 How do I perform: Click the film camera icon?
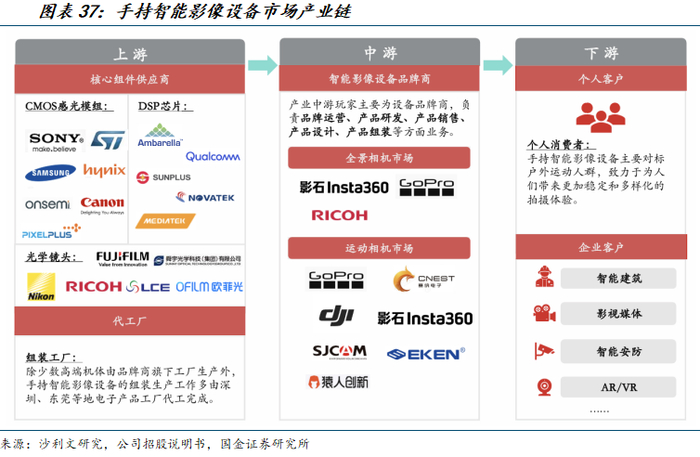click(544, 313)
